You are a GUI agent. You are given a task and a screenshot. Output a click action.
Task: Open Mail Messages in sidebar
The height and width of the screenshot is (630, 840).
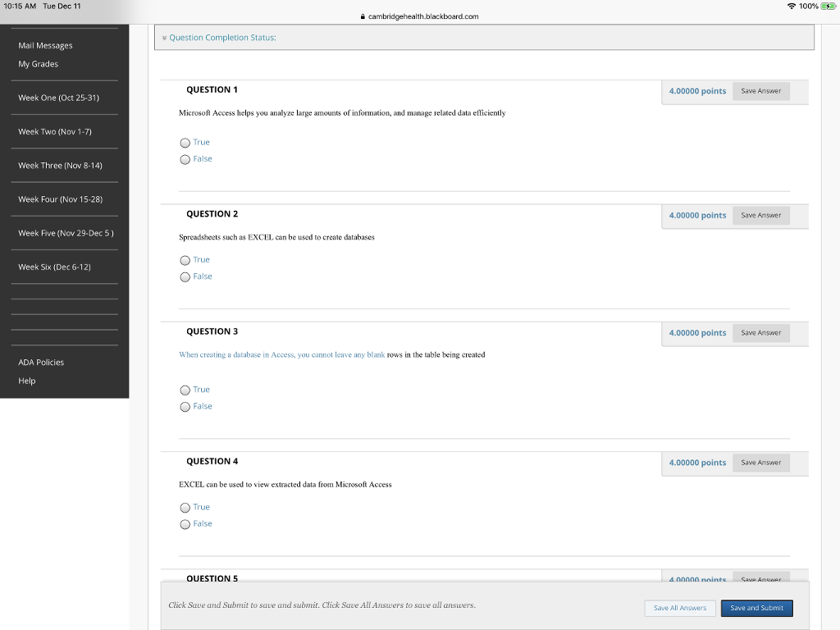pos(46,46)
